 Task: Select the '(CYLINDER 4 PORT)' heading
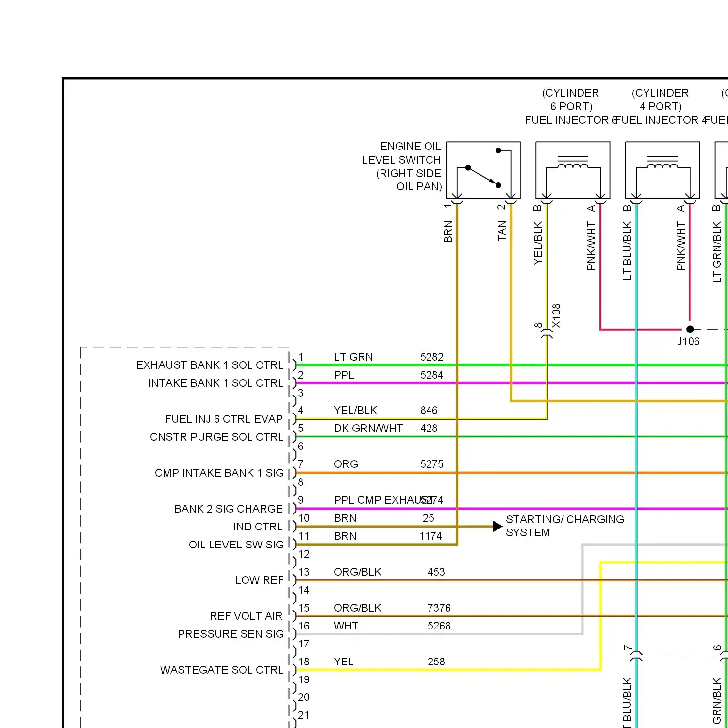point(661,99)
